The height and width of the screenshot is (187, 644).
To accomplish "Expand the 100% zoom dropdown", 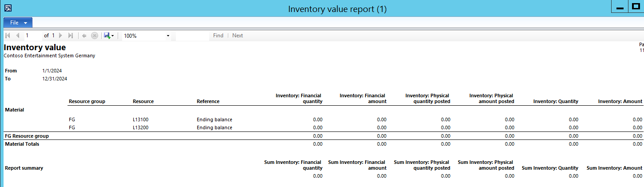I will tap(147, 36).
